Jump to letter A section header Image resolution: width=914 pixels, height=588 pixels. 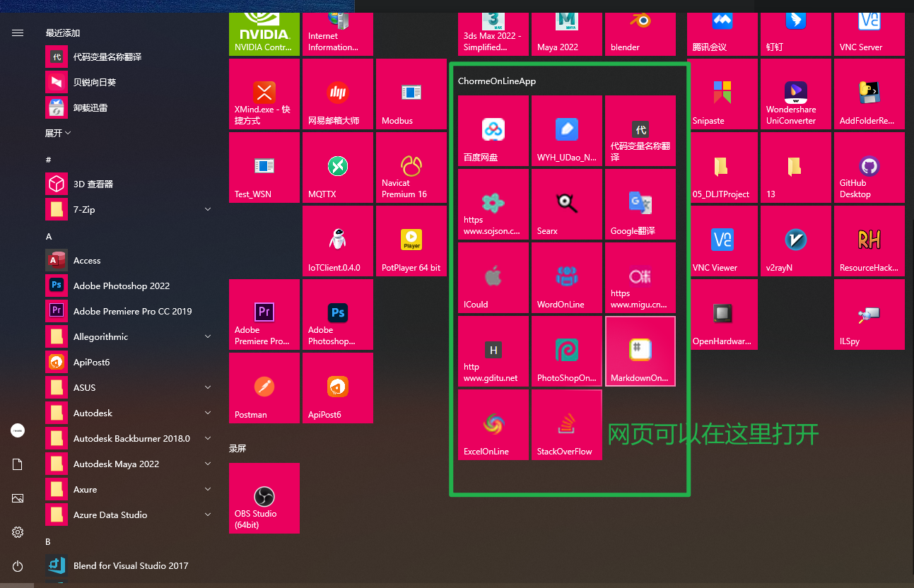pyautogui.click(x=49, y=236)
